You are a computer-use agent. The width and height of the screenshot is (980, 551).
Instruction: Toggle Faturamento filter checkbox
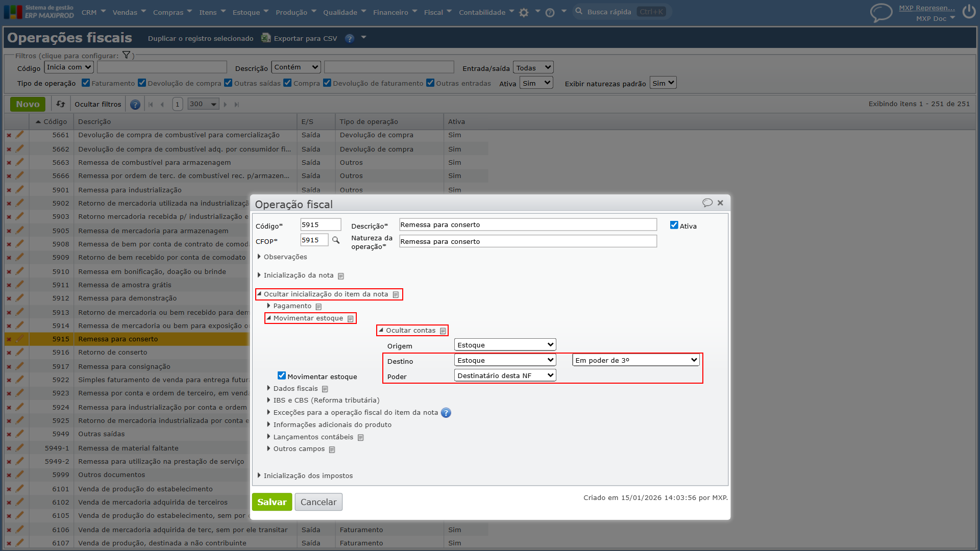[86, 83]
